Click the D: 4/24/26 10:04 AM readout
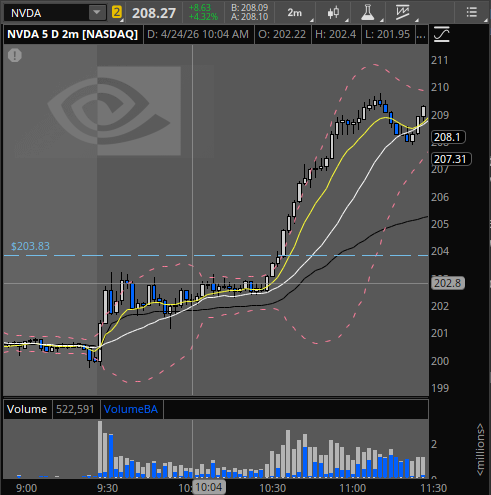 198,34
